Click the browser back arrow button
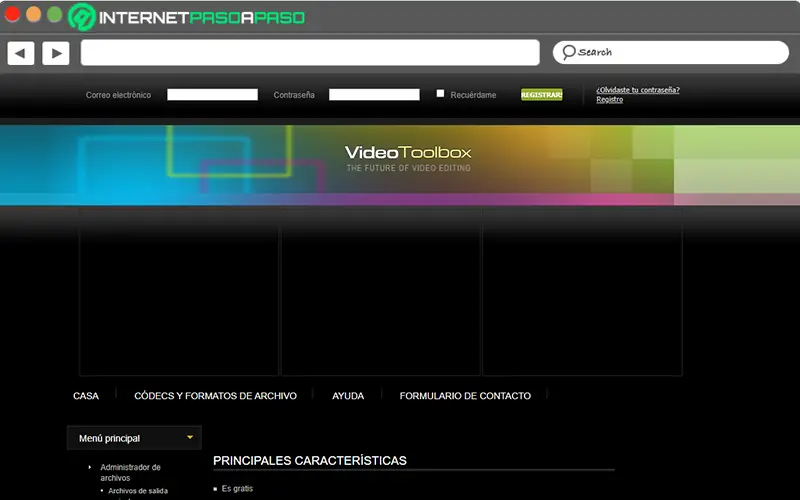The height and width of the screenshot is (500, 800). [21, 53]
